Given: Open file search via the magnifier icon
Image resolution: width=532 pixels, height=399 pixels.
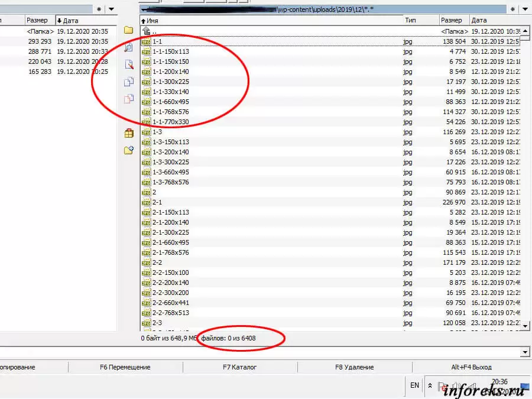Looking at the screenshot, I should point(128,48).
